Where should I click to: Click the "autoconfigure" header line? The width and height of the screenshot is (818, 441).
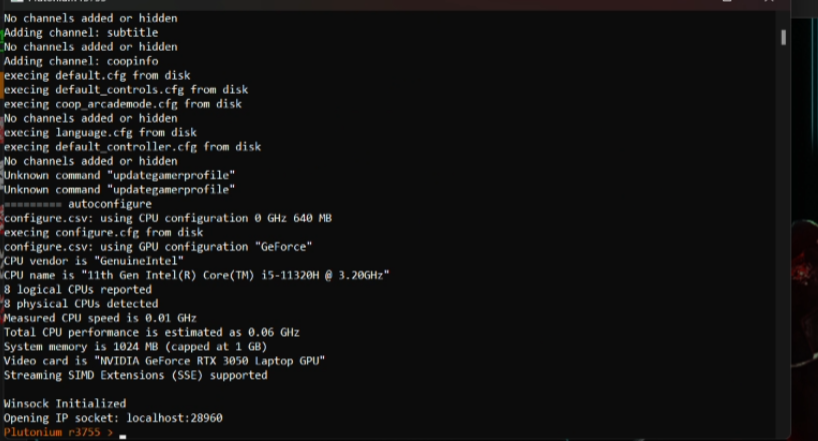pos(78,204)
